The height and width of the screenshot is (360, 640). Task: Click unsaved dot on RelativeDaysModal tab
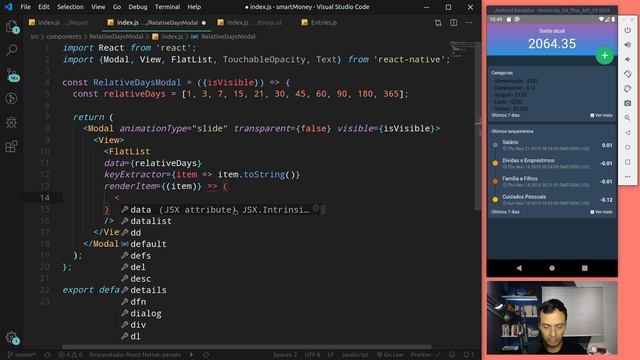pyautogui.click(x=204, y=23)
